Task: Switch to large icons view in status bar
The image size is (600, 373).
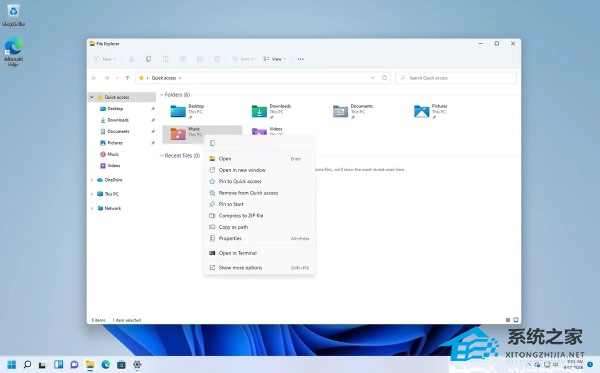Action: [x=515, y=320]
